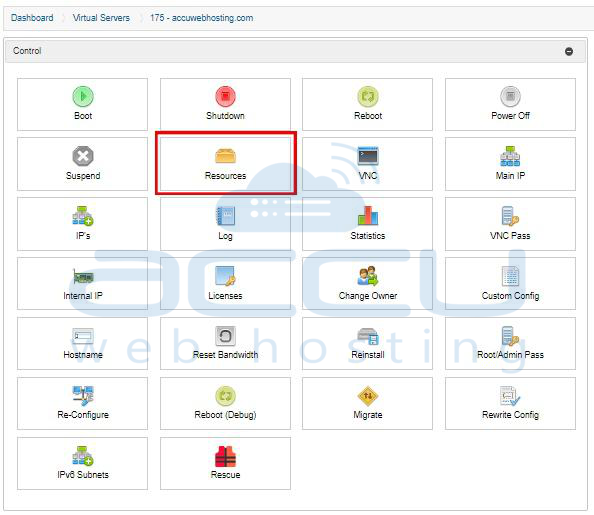594x515 pixels.
Task: Open the Log notebook icon
Action: click(x=225, y=216)
